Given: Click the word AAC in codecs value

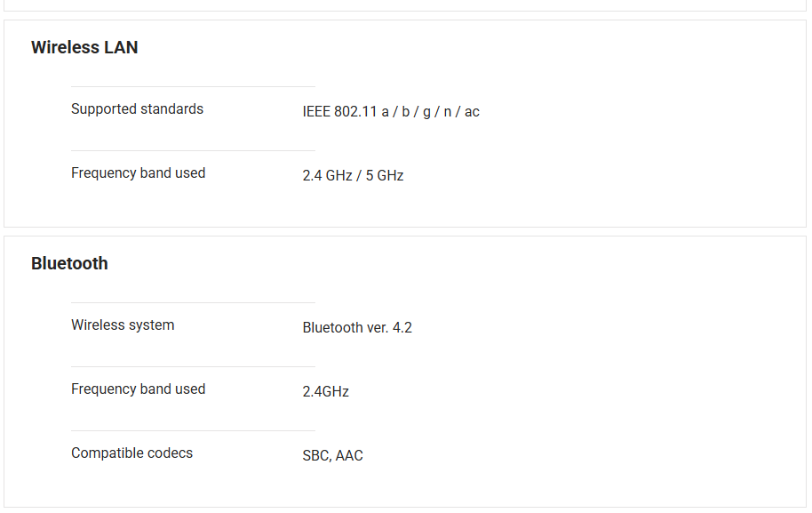Looking at the screenshot, I should coord(349,456).
